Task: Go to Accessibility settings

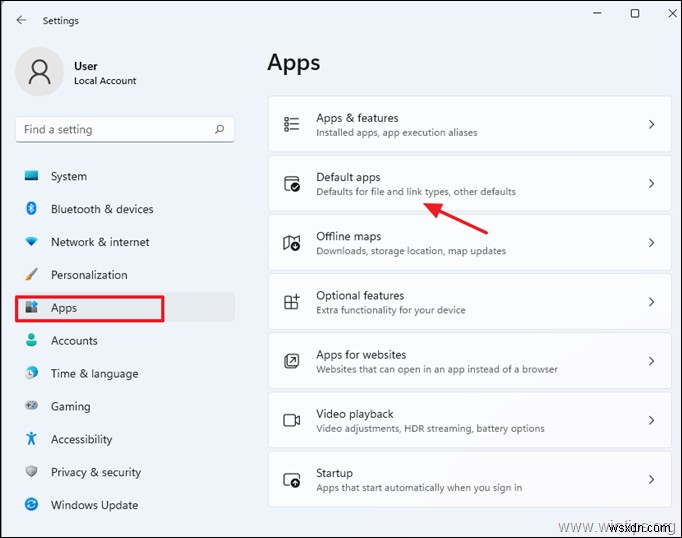Action: coord(125,438)
